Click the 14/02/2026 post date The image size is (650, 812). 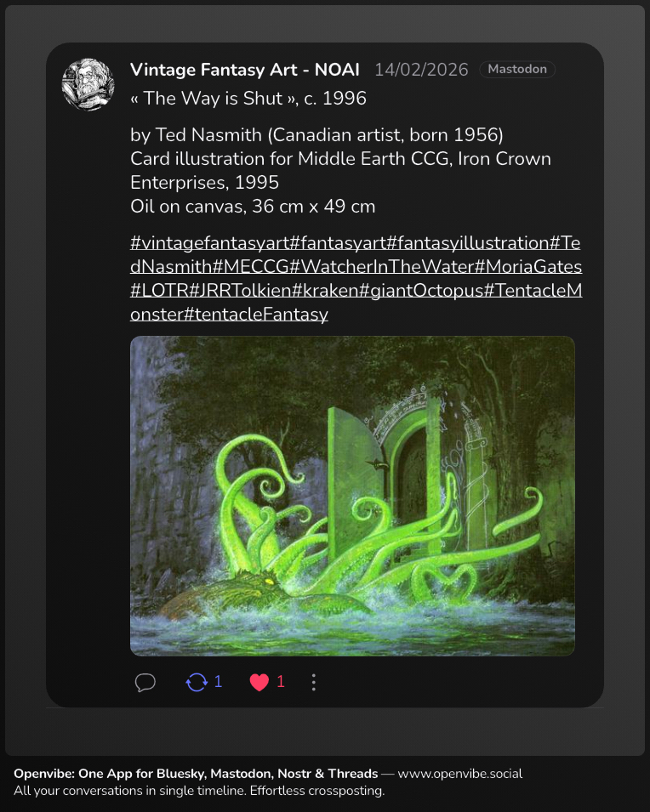click(421, 70)
